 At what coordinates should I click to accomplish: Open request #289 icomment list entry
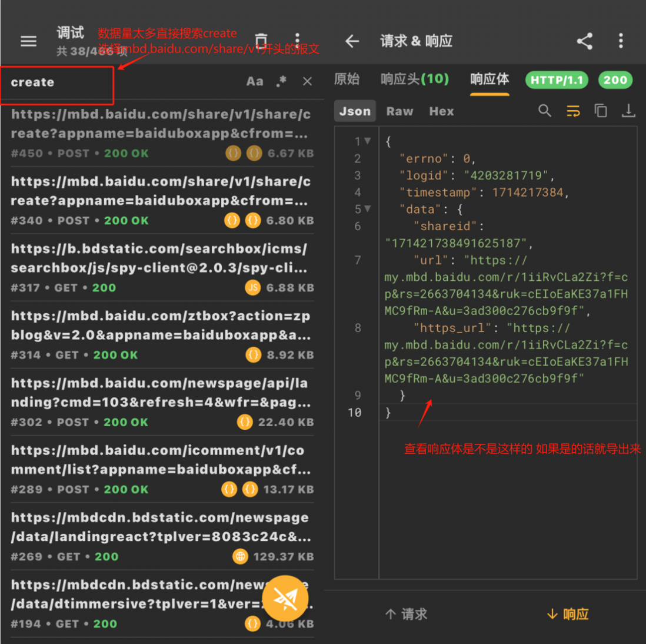pos(162,469)
